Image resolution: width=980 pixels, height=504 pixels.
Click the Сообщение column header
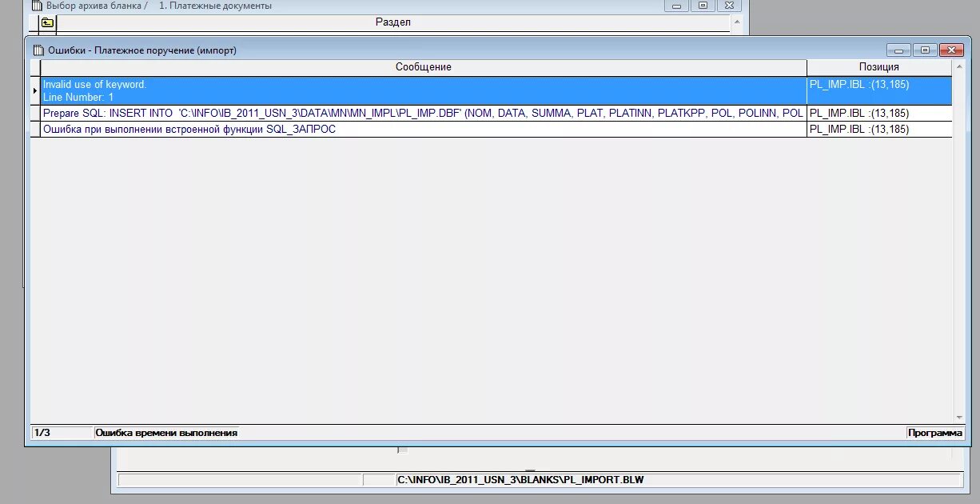coord(424,67)
